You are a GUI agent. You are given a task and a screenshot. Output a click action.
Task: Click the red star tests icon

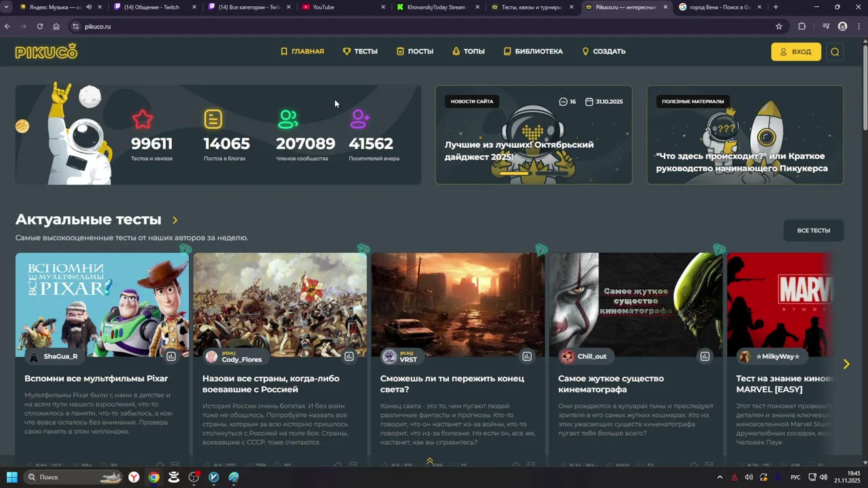142,119
